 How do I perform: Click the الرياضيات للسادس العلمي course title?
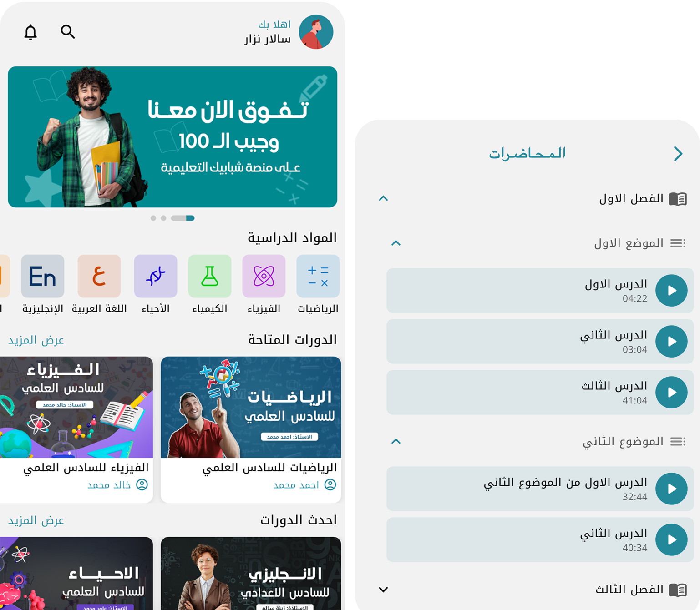(x=269, y=467)
